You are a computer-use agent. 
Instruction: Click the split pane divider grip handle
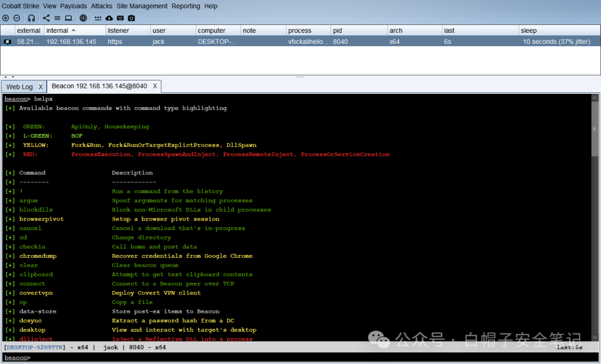(300, 77)
